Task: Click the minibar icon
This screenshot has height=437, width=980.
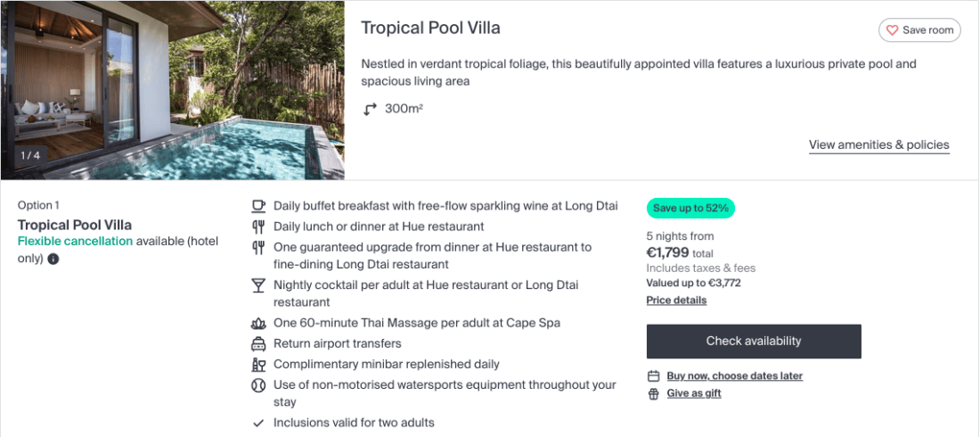Action: 258,364
